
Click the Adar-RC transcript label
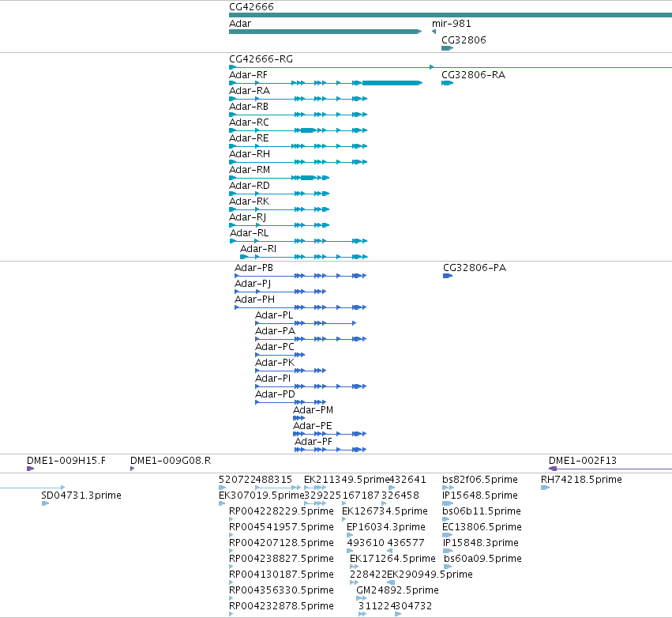(x=249, y=122)
